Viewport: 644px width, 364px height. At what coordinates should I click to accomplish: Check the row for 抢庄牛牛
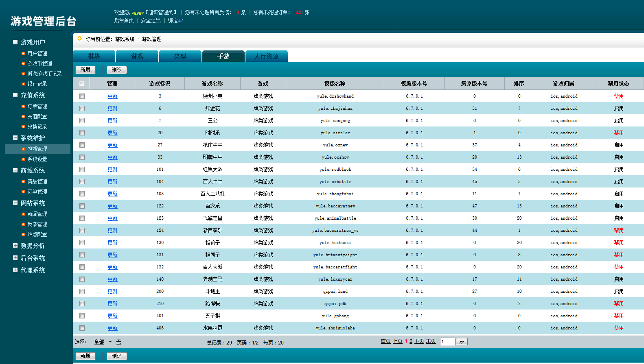click(x=82, y=145)
